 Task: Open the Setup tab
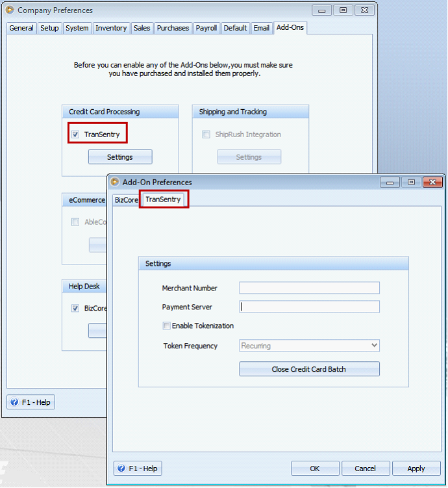(x=49, y=28)
